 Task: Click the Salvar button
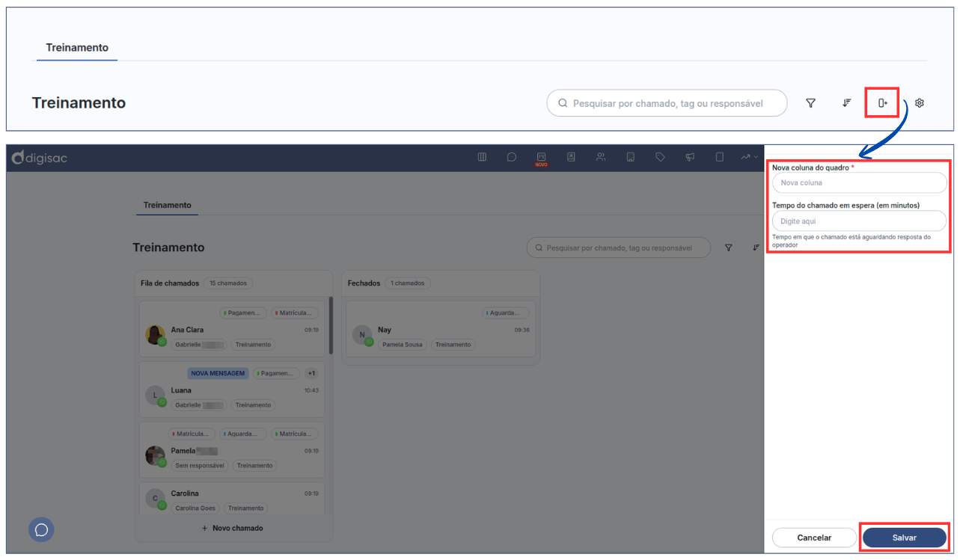(904, 538)
